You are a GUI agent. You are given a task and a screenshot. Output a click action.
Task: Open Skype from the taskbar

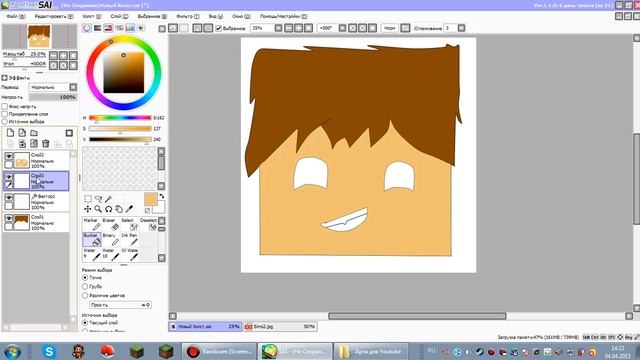49,351
